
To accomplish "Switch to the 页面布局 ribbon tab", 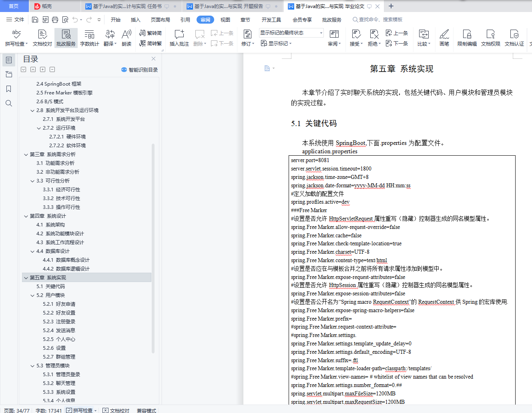I will point(161,20).
